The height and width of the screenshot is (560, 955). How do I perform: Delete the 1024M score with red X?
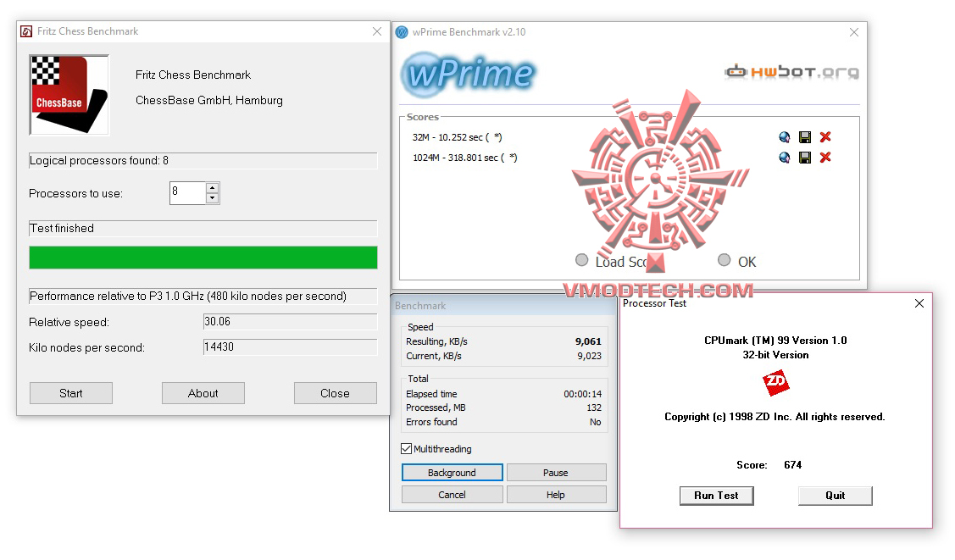coord(825,158)
